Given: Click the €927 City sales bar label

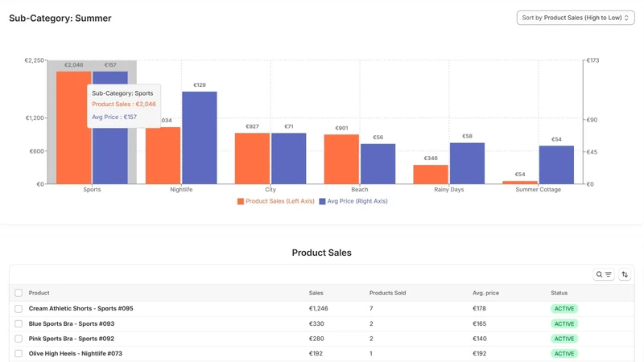Looking at the screenshot, I should click(x=252, y=126).
